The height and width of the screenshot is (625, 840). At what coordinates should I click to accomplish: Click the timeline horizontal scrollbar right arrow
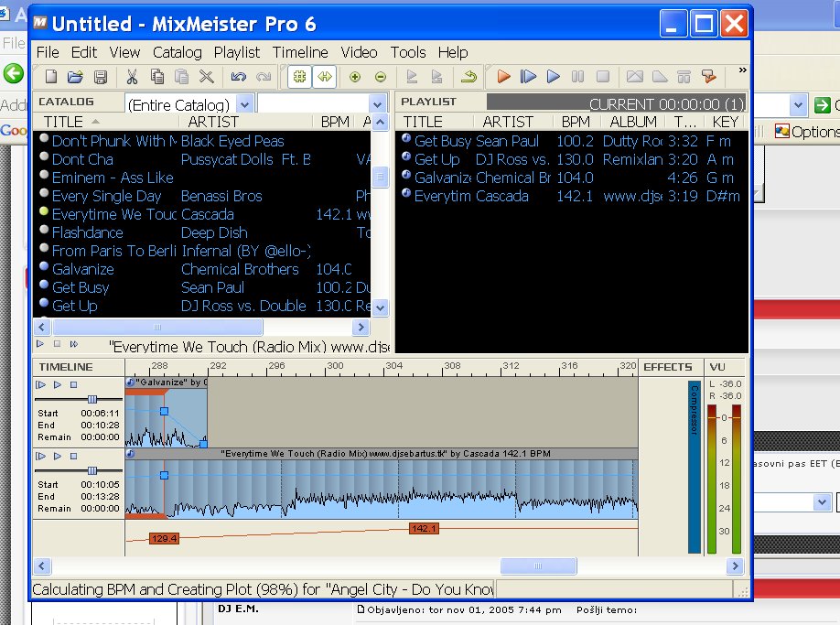[x=736, y=566]
